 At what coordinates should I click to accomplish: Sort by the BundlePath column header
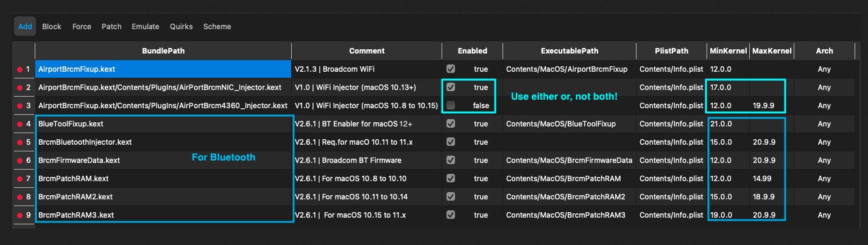pyautogui.click(x=163, y=51)
